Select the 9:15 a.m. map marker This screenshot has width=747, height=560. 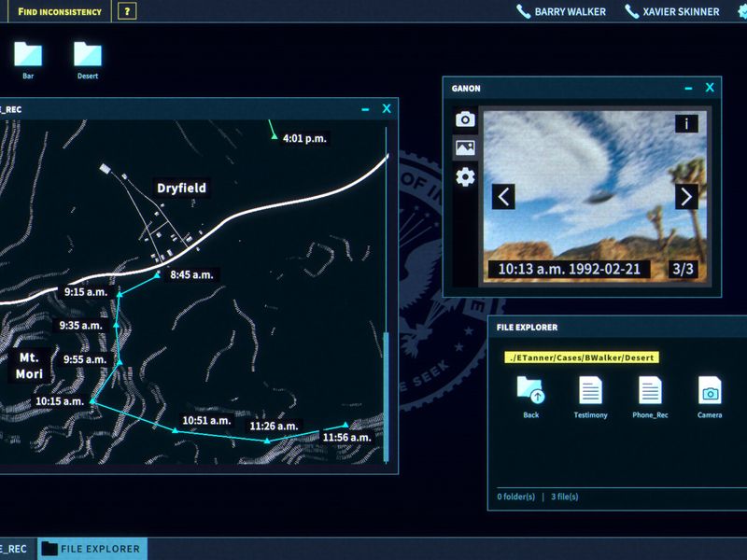click(120, 294)
